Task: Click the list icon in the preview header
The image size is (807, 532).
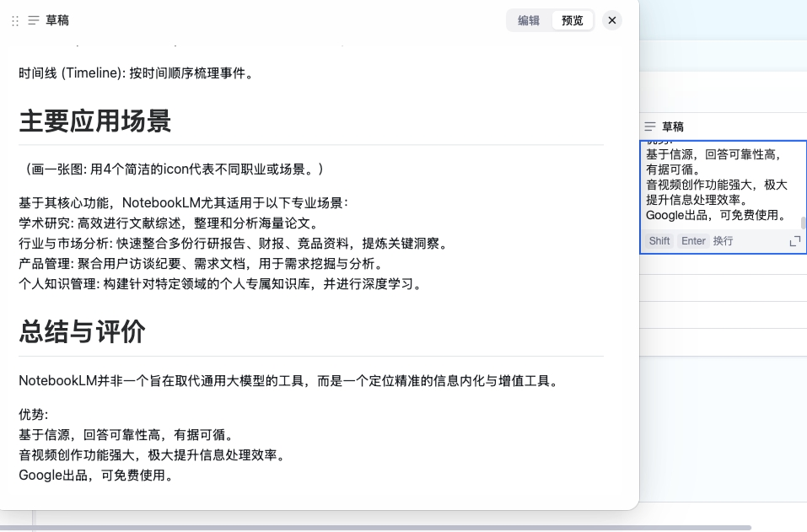Action: [x=34, y=20]
